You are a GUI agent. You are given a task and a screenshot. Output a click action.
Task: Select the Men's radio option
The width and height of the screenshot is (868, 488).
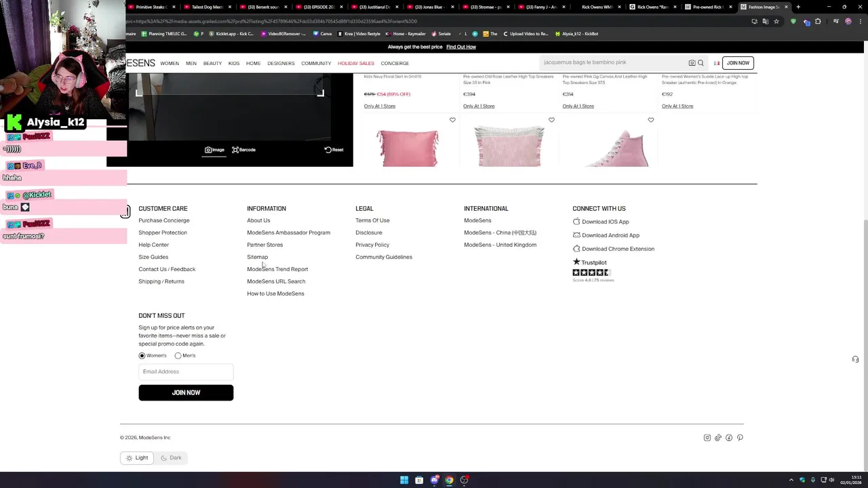(178, 356)
